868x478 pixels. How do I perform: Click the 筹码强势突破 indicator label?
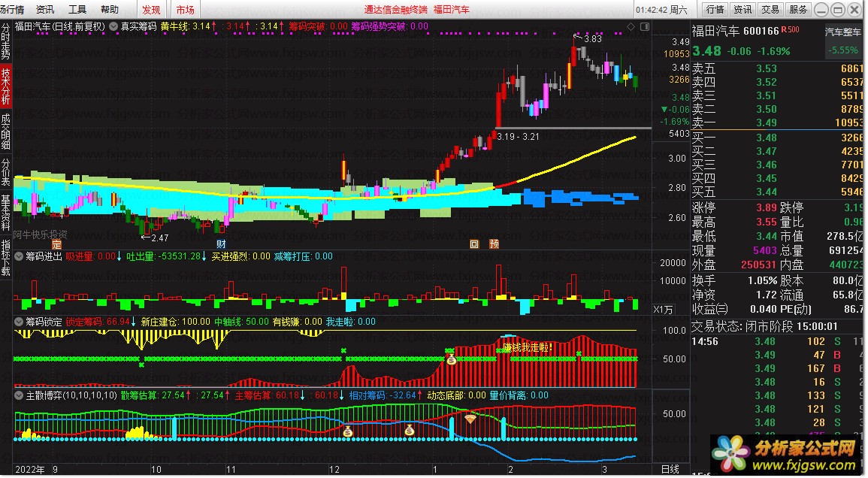coord(390,26)
